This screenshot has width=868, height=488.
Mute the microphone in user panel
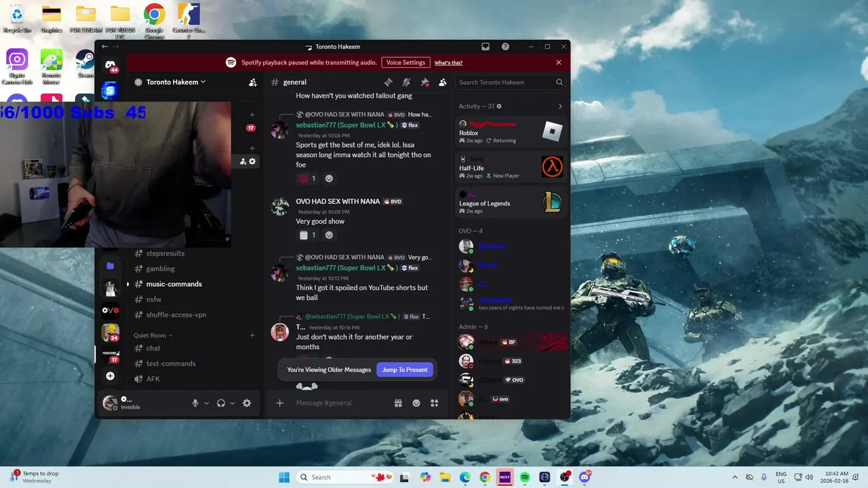(x=195, y=403)
